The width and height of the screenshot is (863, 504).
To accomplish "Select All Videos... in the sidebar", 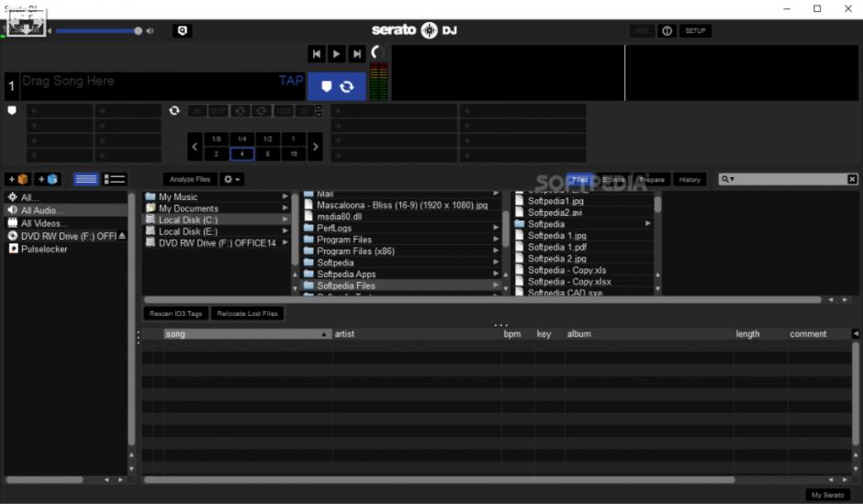I will pyautogui.click(x=66, y=223).
